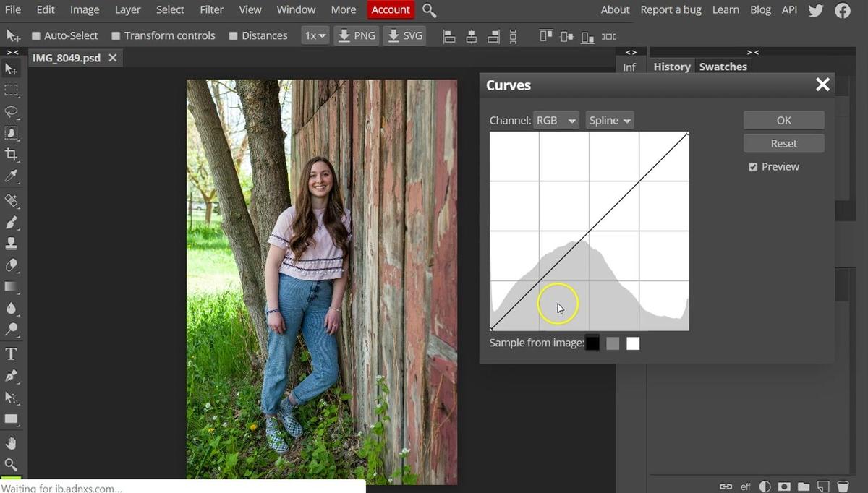Click the red Account button

tap(391, 9)
